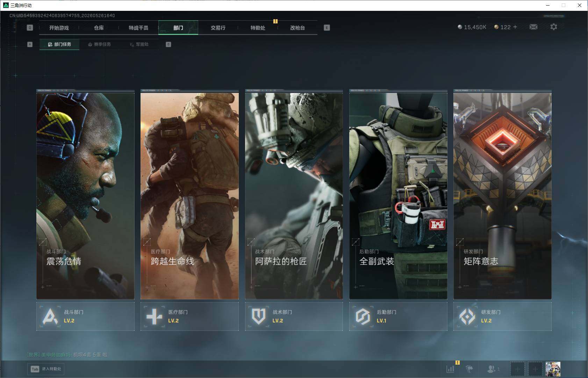Click the LV.2 label under 医疗部门
The width and height of the screenshot is (588, 378).
(x=173, y=321)
